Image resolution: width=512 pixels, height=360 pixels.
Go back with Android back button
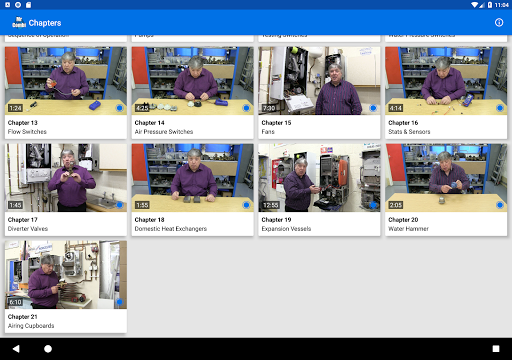click(16, 349)
